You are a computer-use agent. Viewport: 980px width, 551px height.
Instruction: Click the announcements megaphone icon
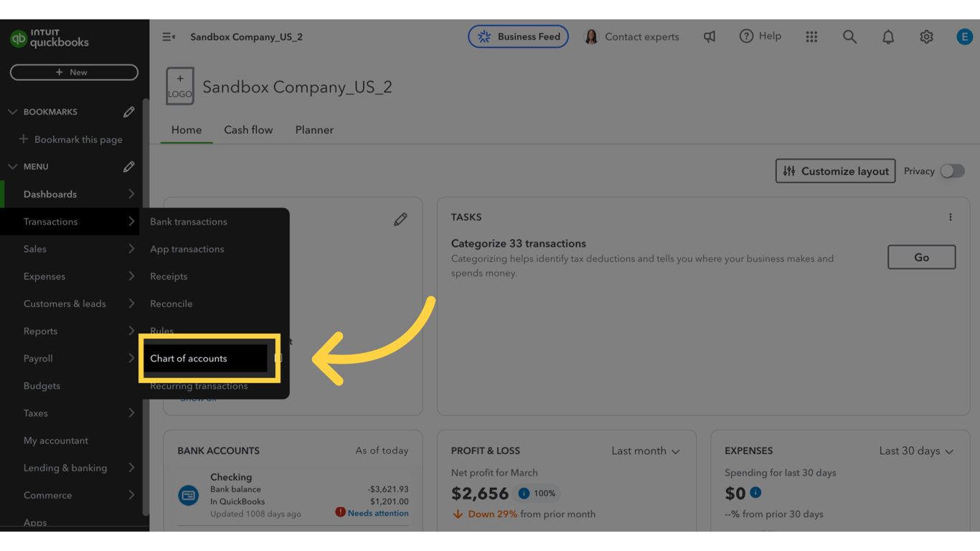click(x=710, y=36)
